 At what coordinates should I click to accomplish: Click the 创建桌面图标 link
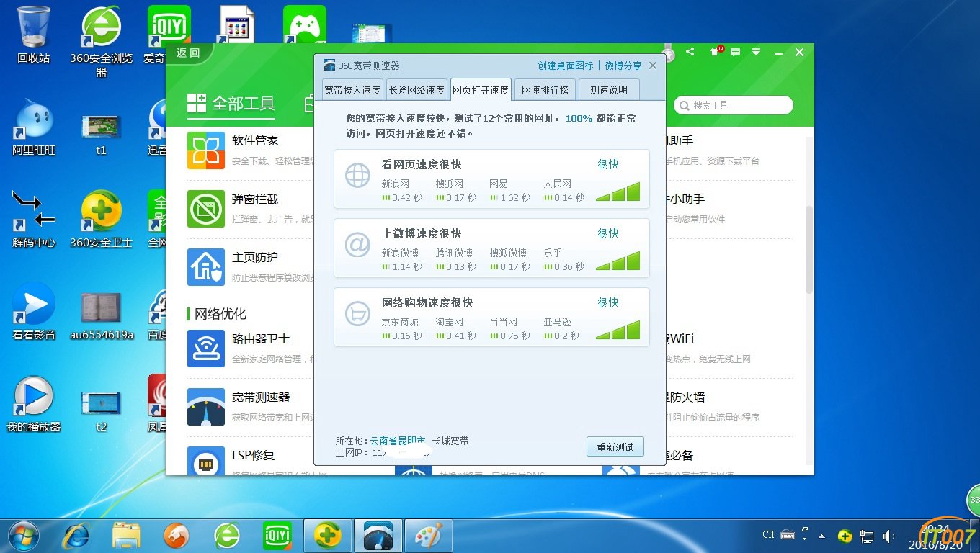pyautogui.click(x=566, y=66)
